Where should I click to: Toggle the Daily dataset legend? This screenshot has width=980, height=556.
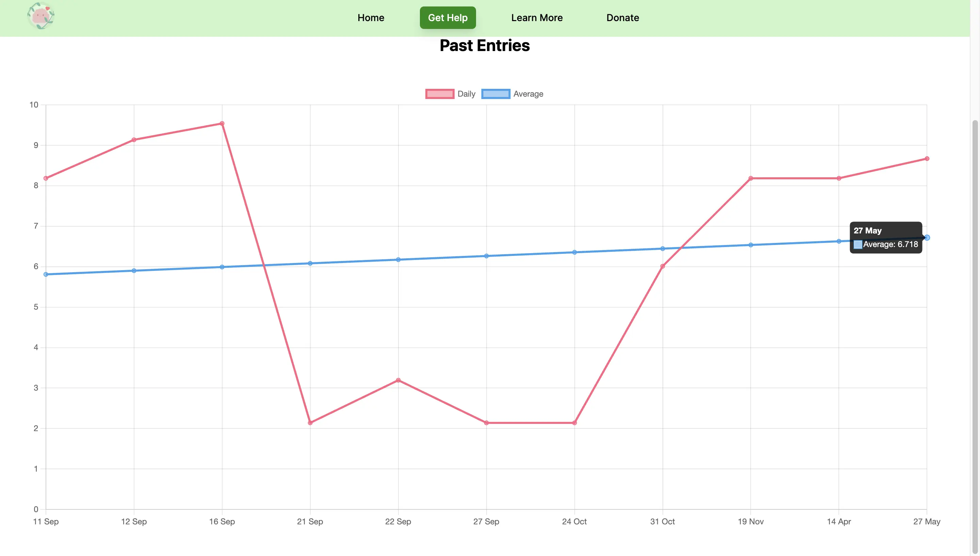[x=466, y=94]
